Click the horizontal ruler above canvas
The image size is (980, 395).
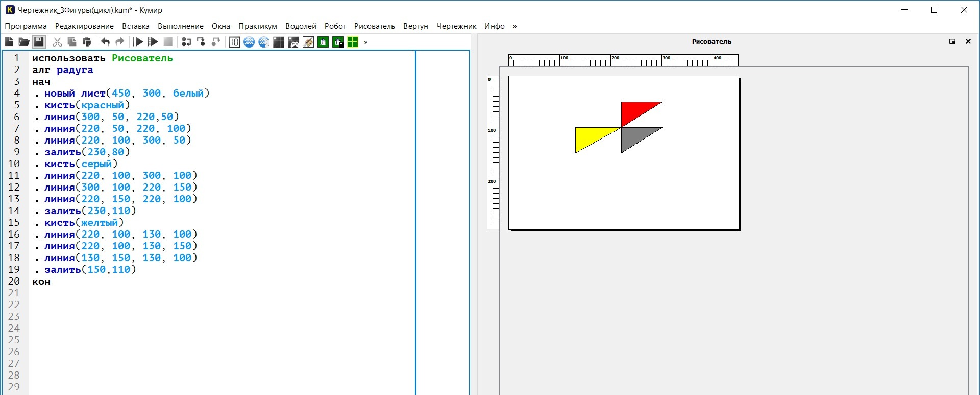click(623, 60)
